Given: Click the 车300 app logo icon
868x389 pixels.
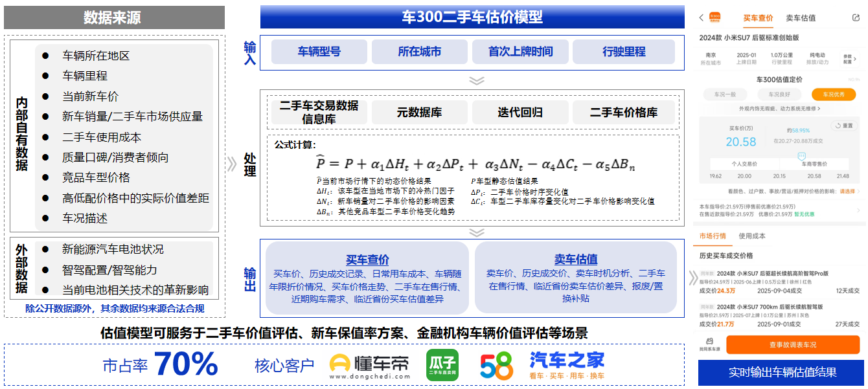Looking at the screenshot, I should pyautogui.click(x=715, y=17).
